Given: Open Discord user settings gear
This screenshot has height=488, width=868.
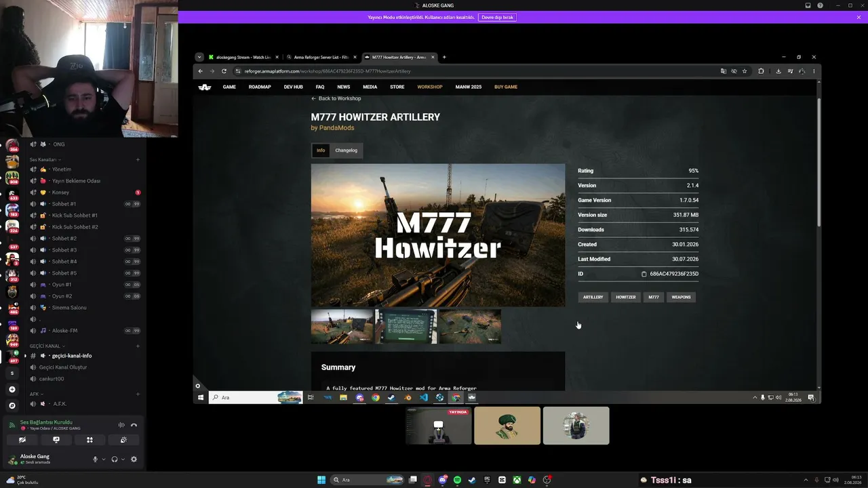Looking at the screenshot, I should click(x=134, y=460).
